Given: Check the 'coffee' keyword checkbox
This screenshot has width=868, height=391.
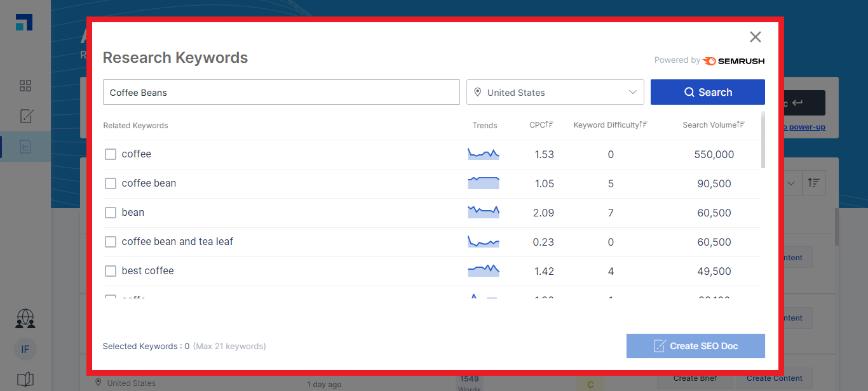Looking at the screenshot, I should point(111,154).
